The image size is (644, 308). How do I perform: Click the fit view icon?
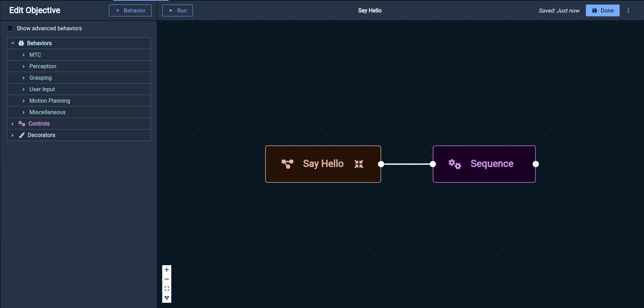pos(167,289)
